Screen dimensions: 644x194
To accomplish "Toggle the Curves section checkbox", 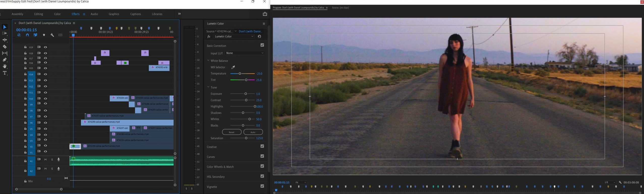I will (262, 156).
